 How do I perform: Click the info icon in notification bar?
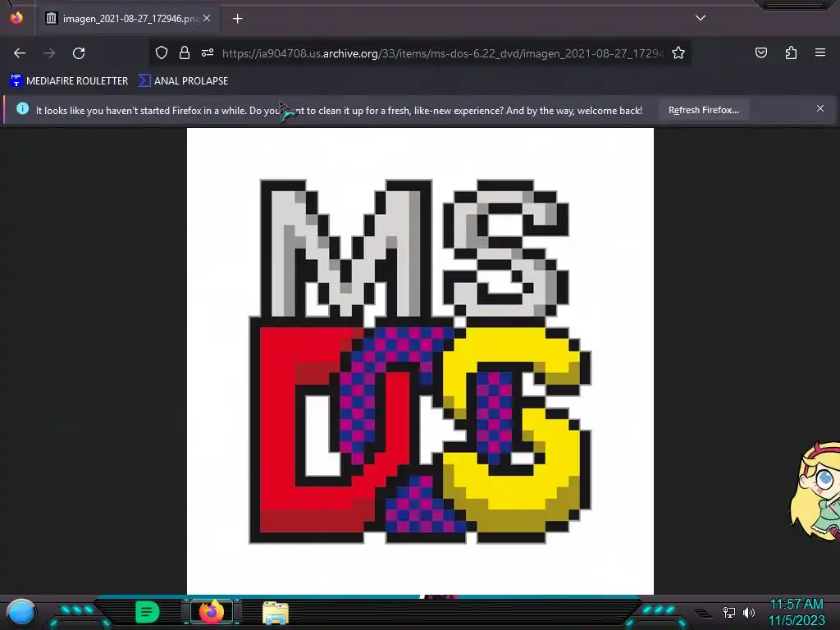pos(22,109)
